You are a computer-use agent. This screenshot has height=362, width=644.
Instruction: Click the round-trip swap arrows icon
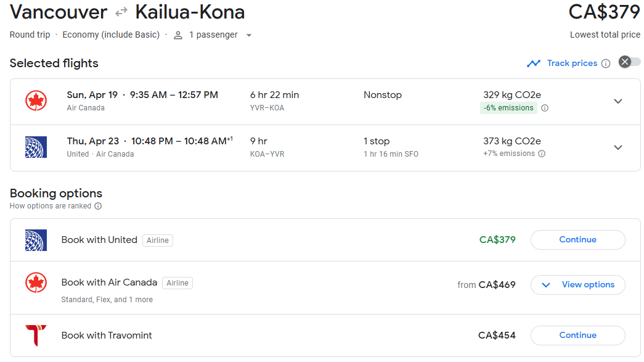(x=121, y=12)
